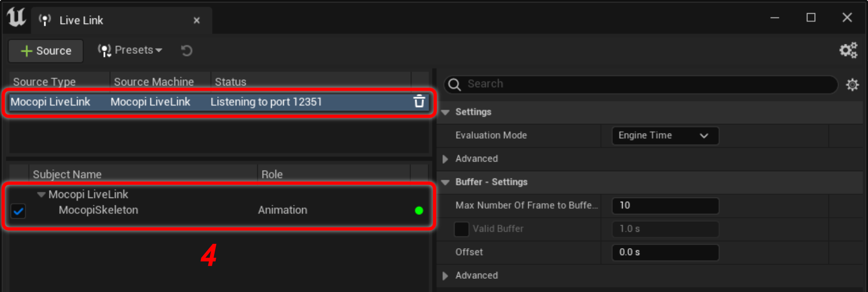Delete the Mocopi LiveLink source with trash icon
The image size is (868, 292).
(419, 101)
